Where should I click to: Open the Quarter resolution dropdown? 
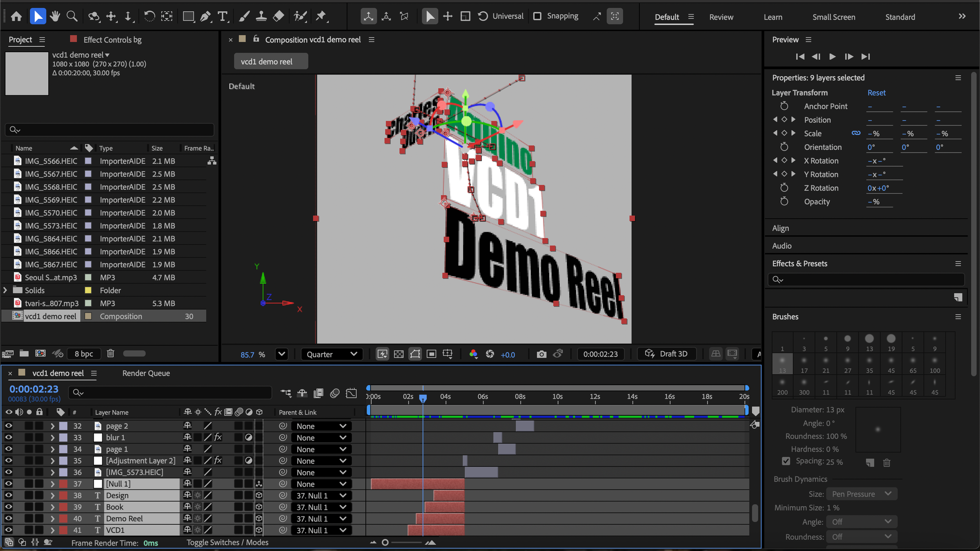tap(332, 354)
